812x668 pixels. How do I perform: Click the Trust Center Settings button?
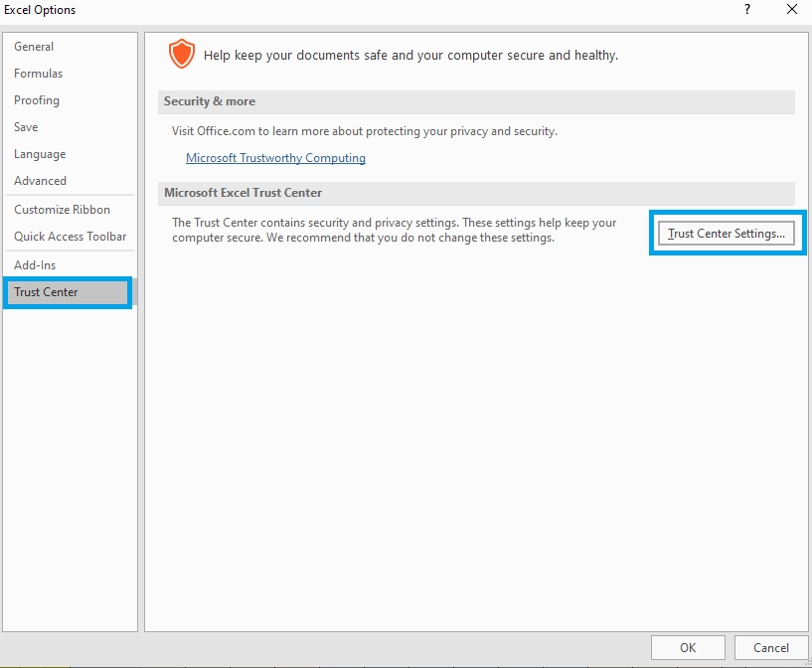[x=727, y=234]
